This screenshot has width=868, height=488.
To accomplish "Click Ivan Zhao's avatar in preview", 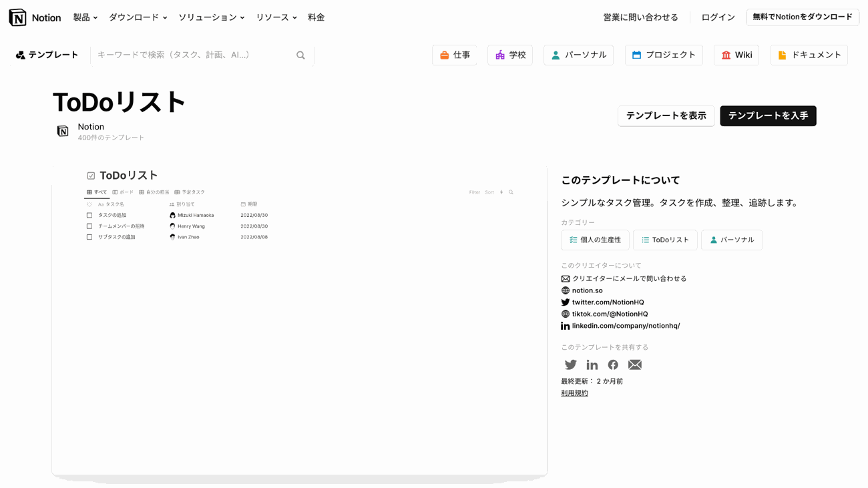I will (x=172, y=237).
